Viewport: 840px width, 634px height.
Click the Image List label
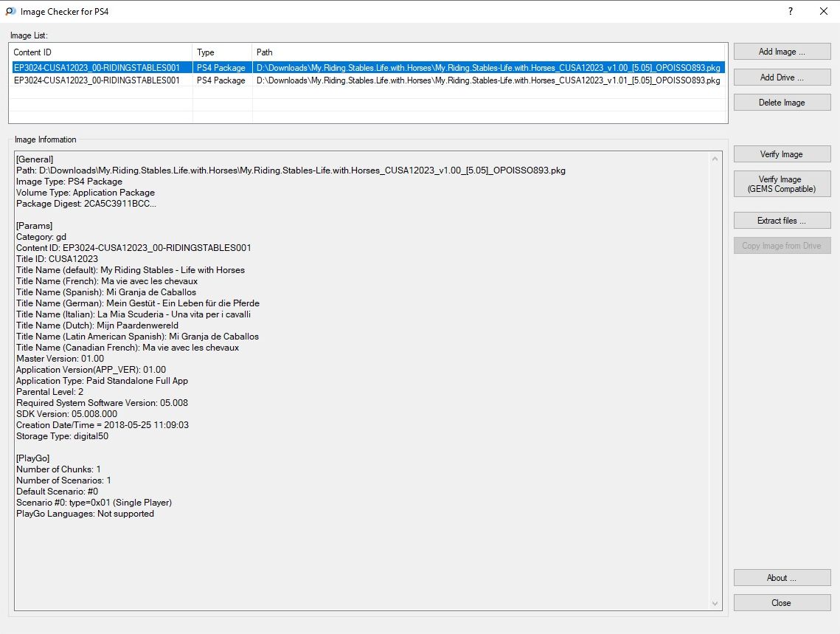(29, 35)
